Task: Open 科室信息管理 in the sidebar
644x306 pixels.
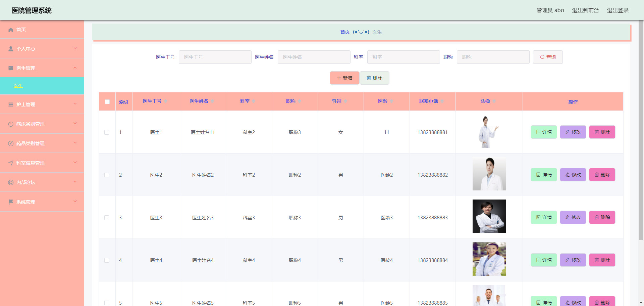Action: 42,163
